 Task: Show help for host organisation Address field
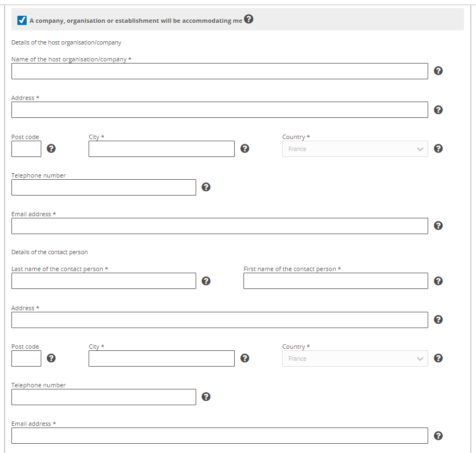438,110
